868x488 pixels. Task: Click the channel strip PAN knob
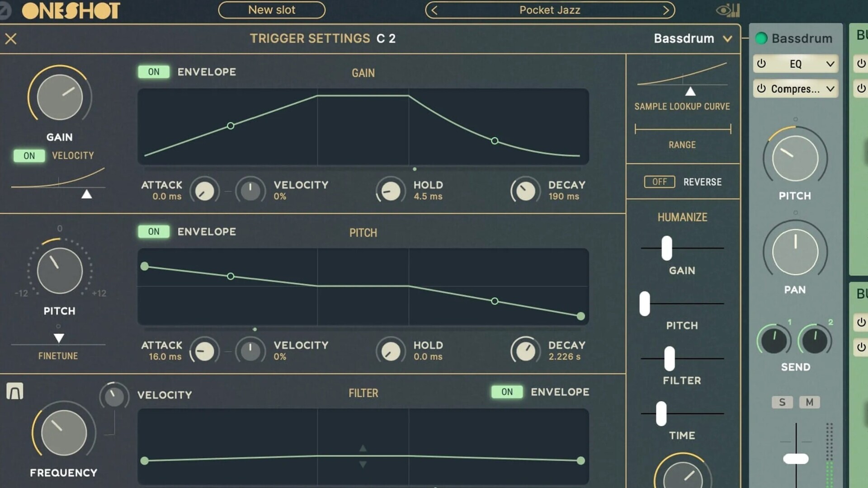coord(795,252)
